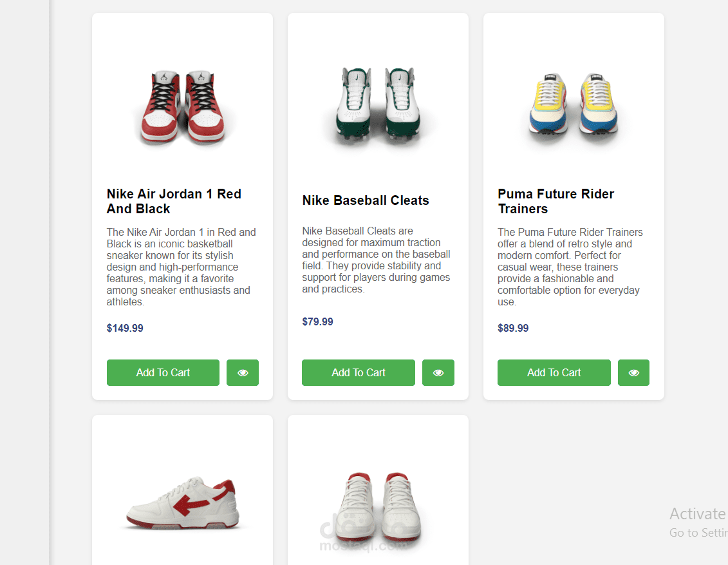
Task: Click the Nike Air Jordan 1 Red And Black title
Action: click(x=174, y=201)
